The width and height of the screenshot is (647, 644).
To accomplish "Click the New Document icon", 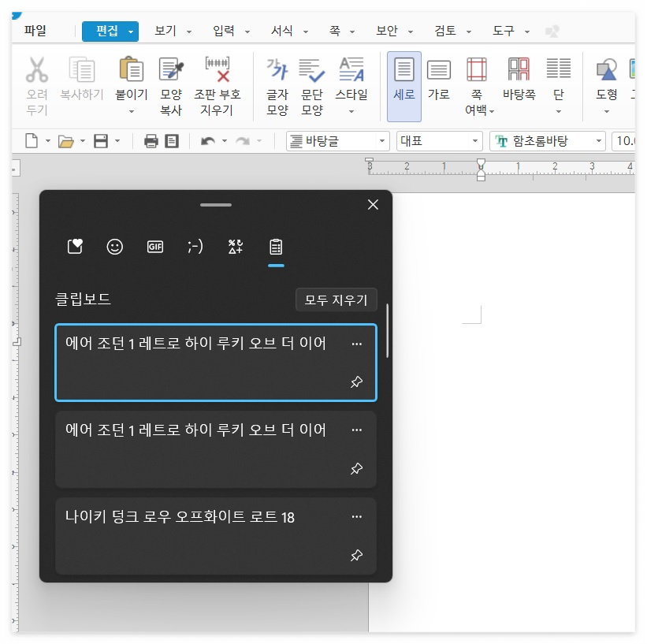I will [x=32, y=141].
